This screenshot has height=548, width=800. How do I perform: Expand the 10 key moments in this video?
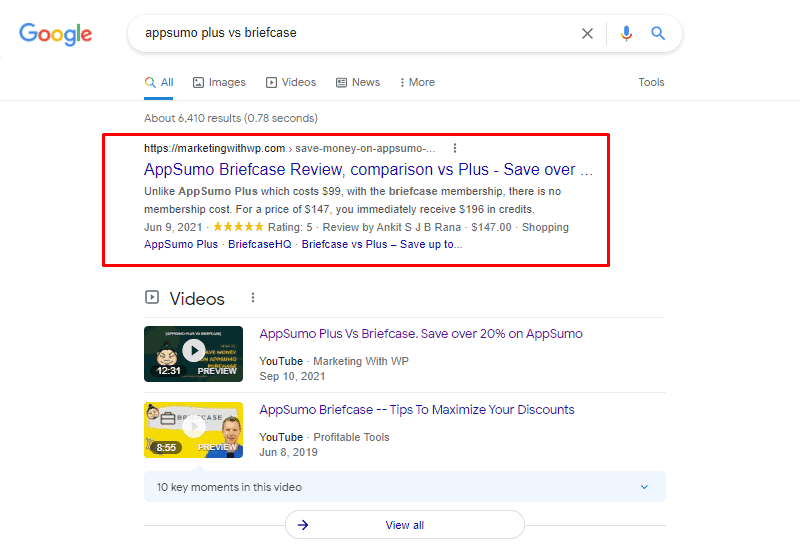pyautogui.click(x=405, y=487)
